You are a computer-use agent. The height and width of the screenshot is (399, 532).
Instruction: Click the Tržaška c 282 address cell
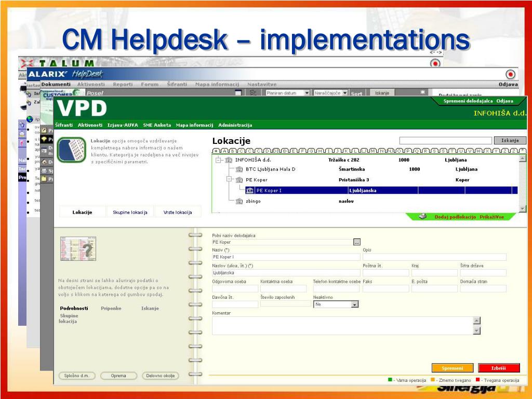(x=344, y=160)
